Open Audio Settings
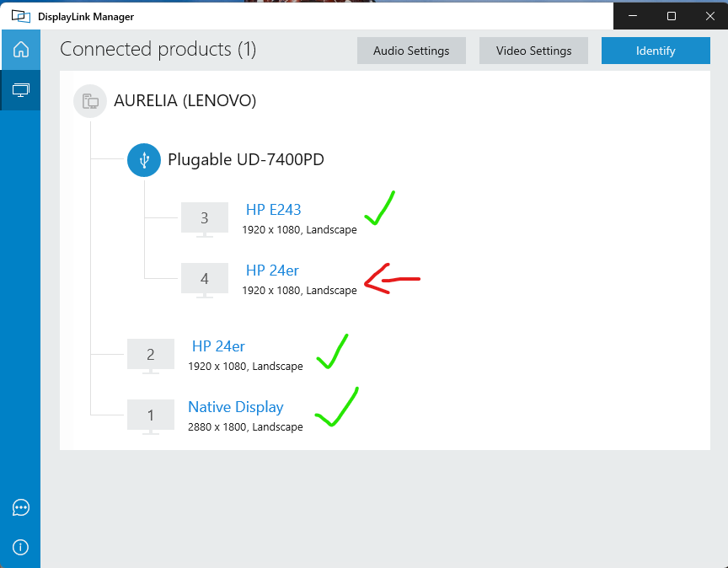This screenshot has height=568, width=728. click(411, 51)
